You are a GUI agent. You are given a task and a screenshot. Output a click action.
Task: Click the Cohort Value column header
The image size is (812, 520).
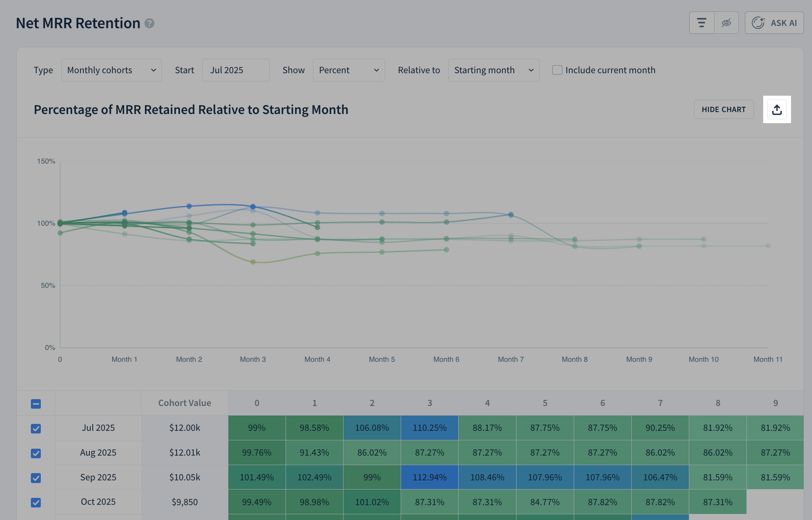point(185,403)
